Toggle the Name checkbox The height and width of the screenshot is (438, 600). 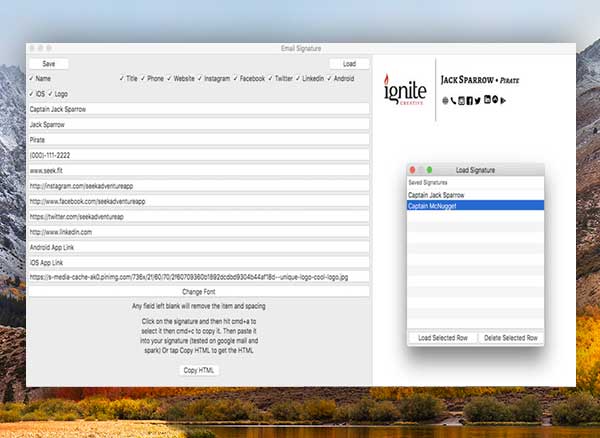click(x=31, y=78)
